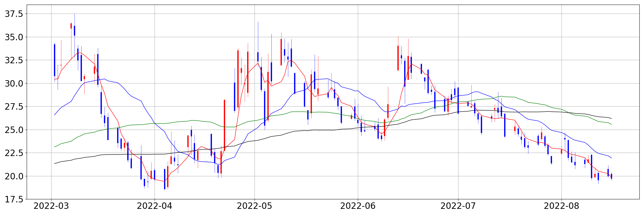Select the 25.0 y-axis label
Viewport: 644px width, 215px height.
[x=13, y=130]
